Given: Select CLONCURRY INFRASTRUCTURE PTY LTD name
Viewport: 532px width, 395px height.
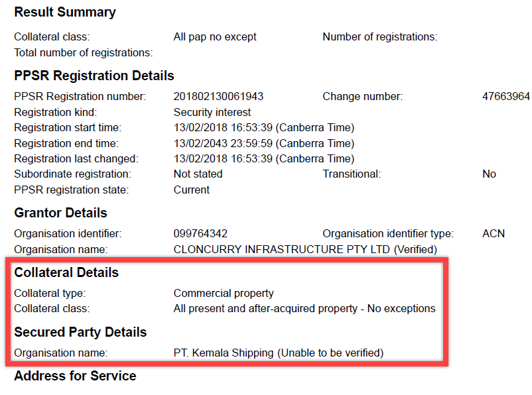Looking at the screenshot, I should tap(282, 250).
